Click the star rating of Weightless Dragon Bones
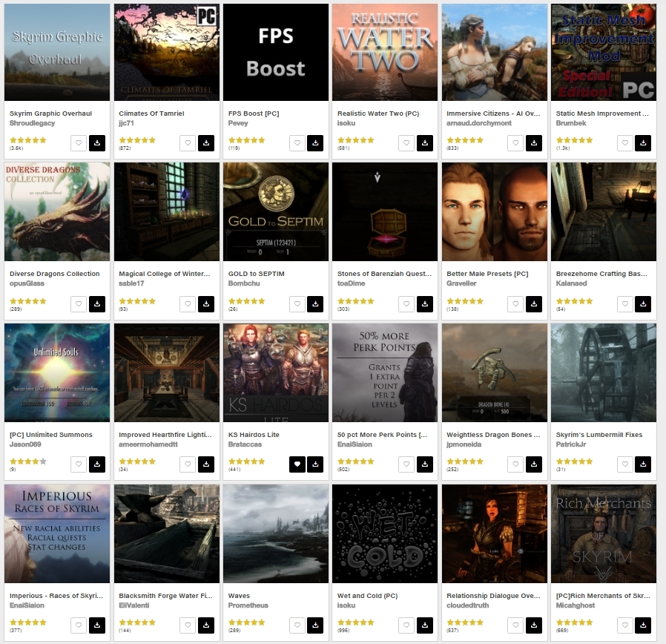666x644 pixels. pyautogui.click(x=465, y=461)
